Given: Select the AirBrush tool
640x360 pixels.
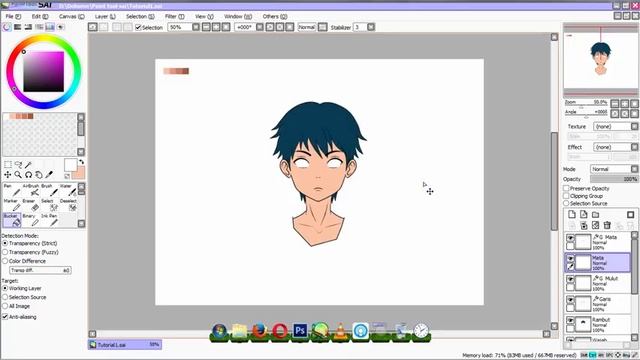Looking at the screenshot, I should (31, 190).
